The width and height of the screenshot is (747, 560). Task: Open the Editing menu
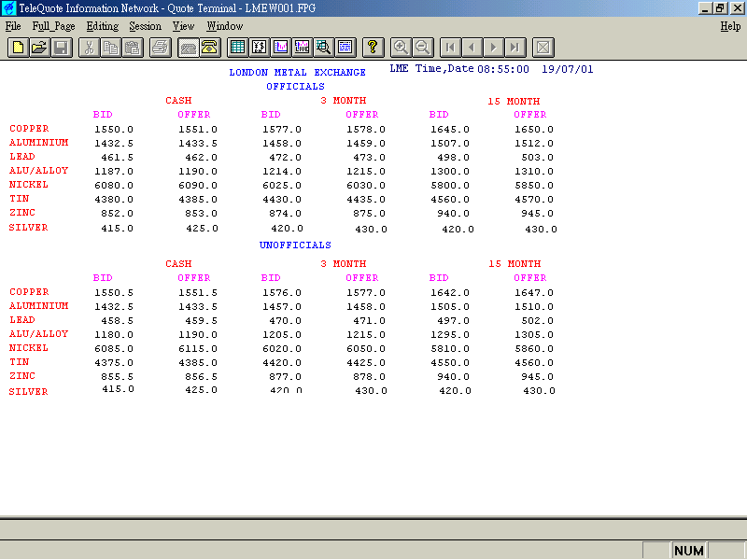(102, 26)
